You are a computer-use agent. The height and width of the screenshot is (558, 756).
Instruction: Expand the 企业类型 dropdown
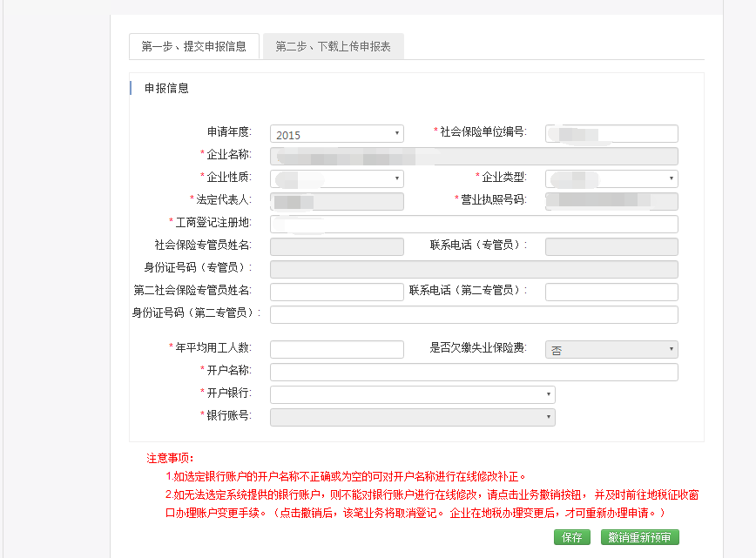click(x=611, y=178)
